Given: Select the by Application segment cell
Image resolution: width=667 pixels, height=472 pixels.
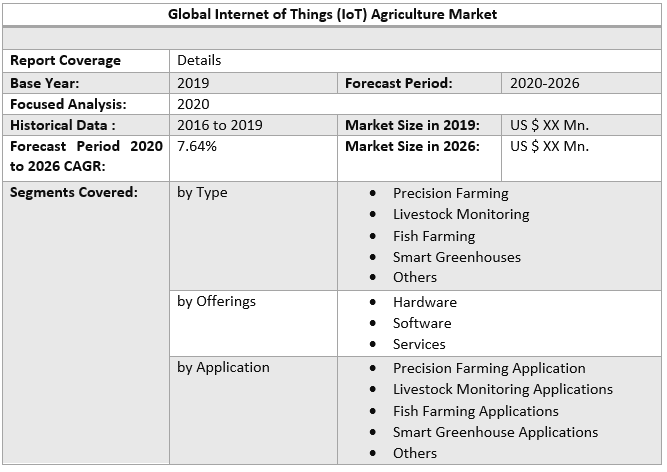Looking at the screenshot, I should [223, 367].
